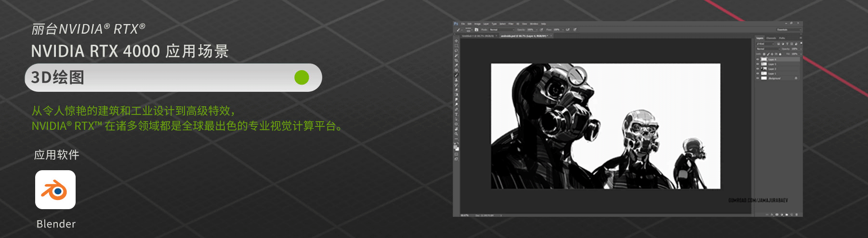Open the Layer menu in Photoshop
The height and width of the screenshot is (238, 868).
coord(486,24)
